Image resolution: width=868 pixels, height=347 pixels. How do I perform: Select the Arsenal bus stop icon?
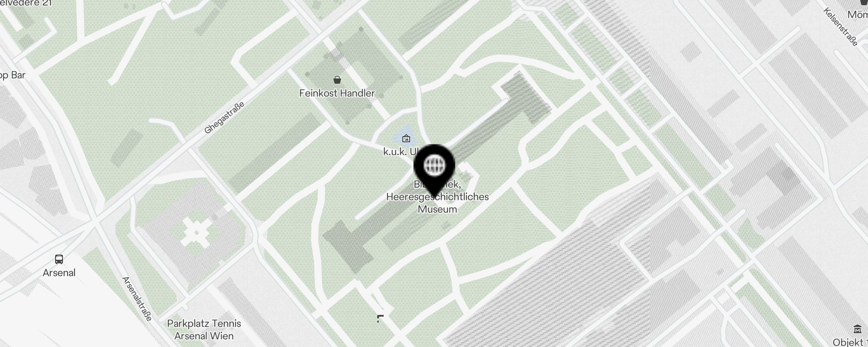click(x=59, y=259)
